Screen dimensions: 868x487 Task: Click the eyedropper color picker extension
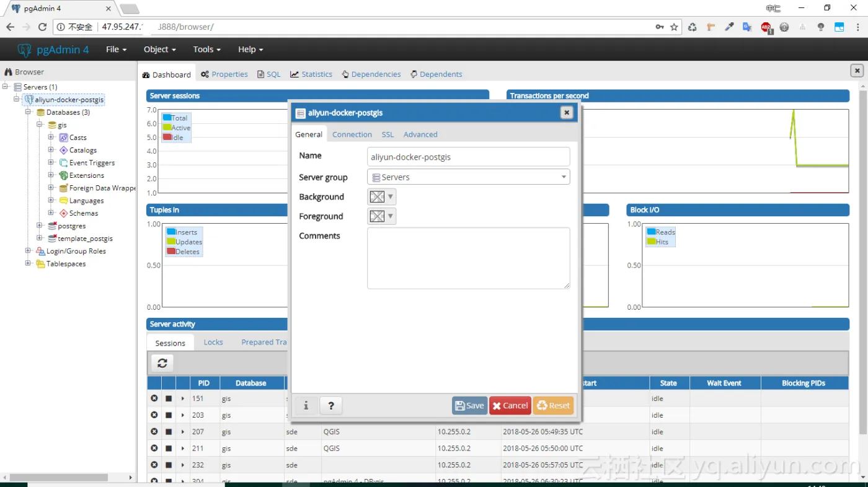click(x=730, y=27)
